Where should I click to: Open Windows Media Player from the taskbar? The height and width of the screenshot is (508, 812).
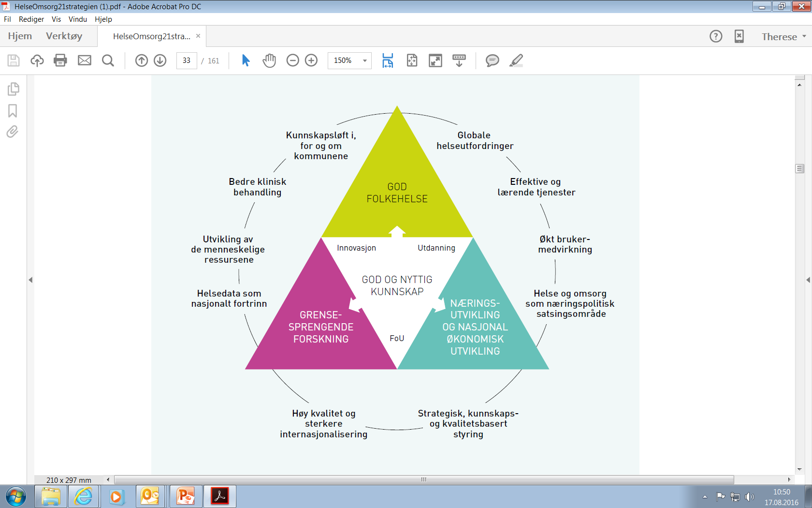(x=116, y=496)
